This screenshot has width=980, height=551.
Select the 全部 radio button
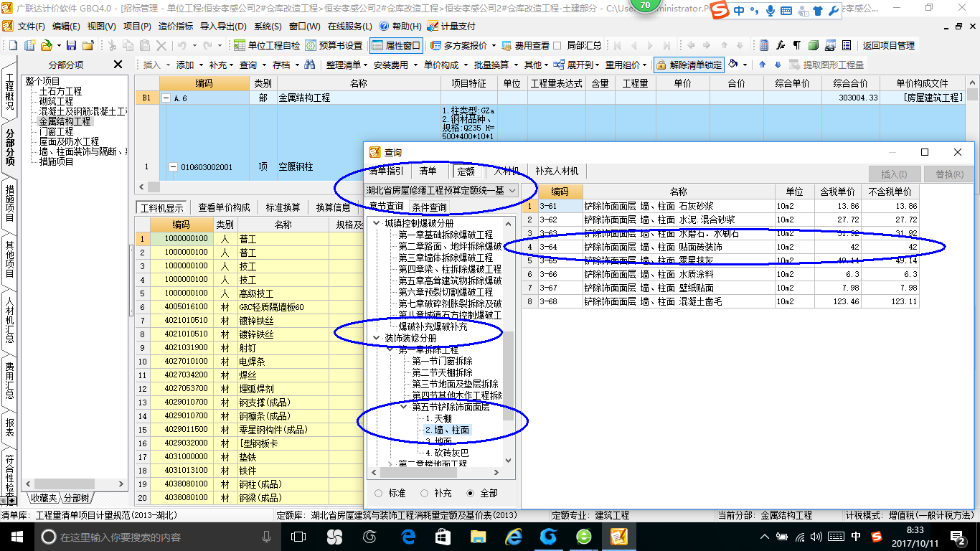click(471, 494)
